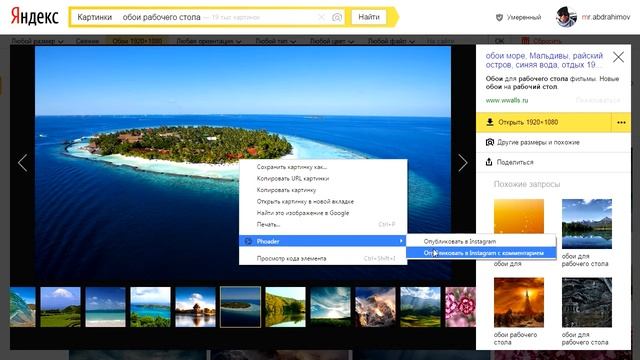Image resolution: width=640 pixels, height=360 pixels.
Task: Open the green field mountain thumbnail
Action: tap(60, 307)
